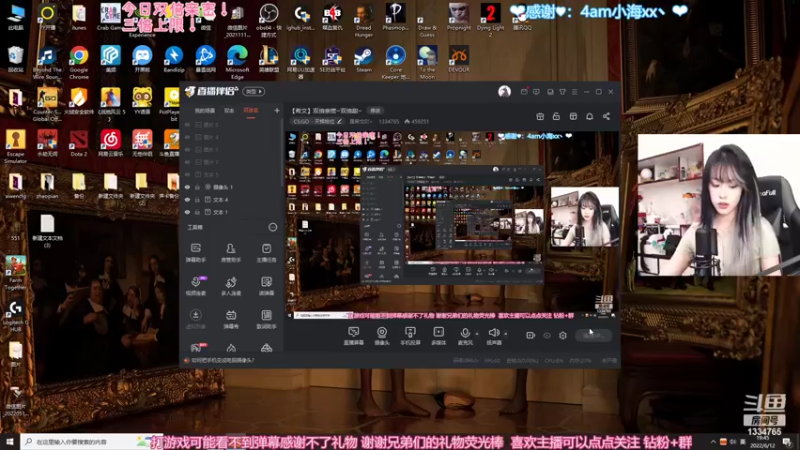Viewport: 800px width, 450px height.
Task: Open the 虚拟形象 download tool
Action: coord(195,319)
